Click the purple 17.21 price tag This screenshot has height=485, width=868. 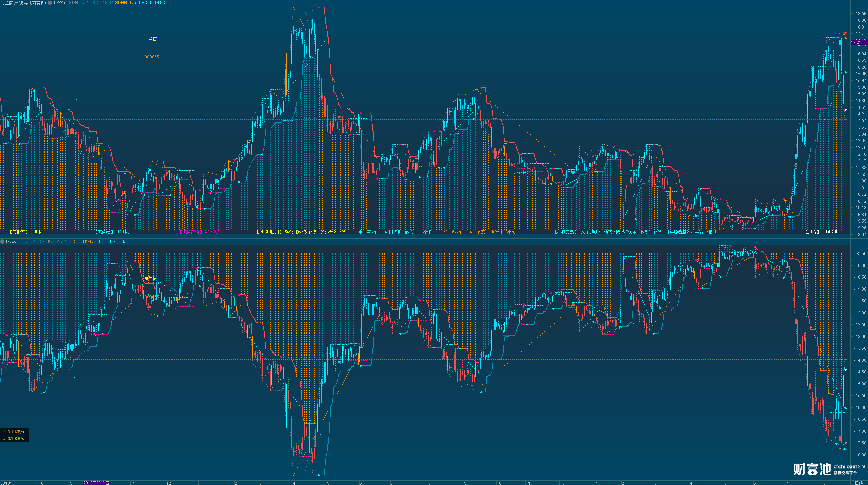tap(856, 42)
